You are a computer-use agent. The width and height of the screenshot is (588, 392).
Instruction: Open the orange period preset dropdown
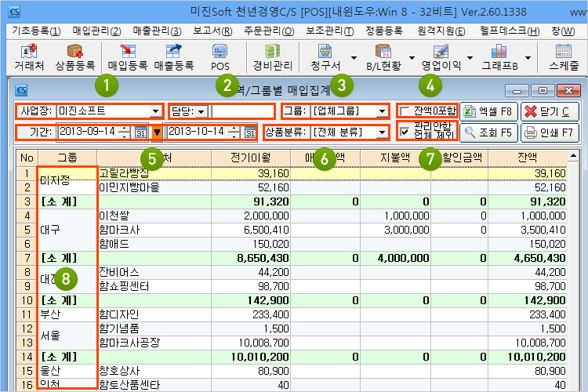coord(157,132)
